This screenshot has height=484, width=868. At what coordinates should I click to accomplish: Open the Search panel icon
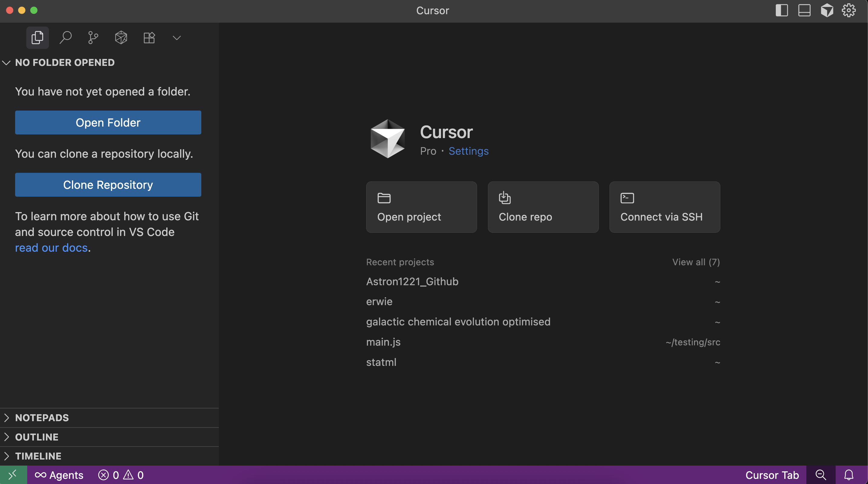(65, 37)
